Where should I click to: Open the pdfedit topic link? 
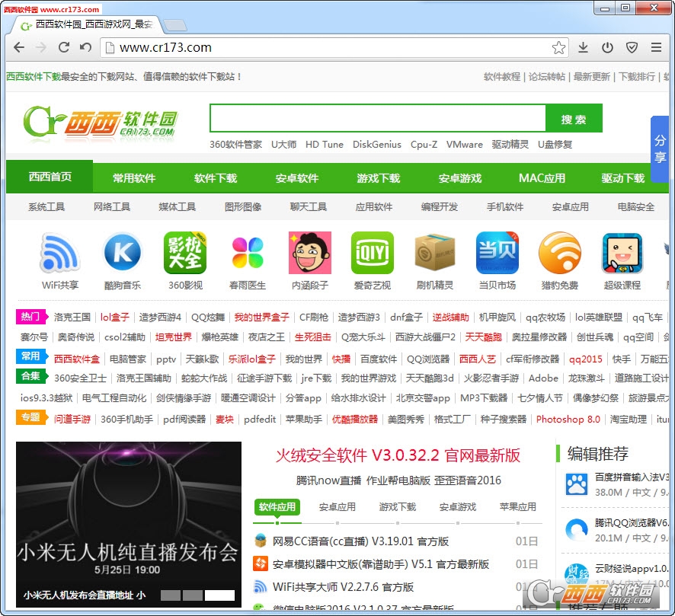[260, 419]
